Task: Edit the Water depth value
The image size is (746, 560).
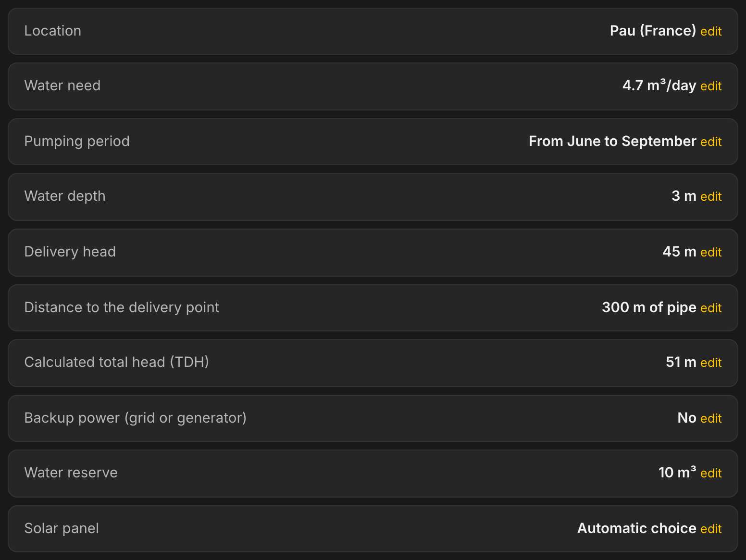Action: (711, 196)
